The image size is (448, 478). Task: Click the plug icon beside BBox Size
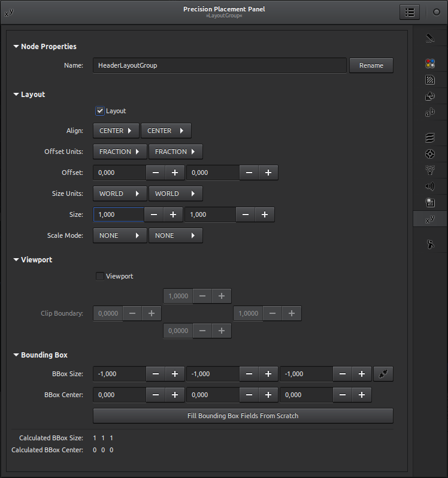383,374
